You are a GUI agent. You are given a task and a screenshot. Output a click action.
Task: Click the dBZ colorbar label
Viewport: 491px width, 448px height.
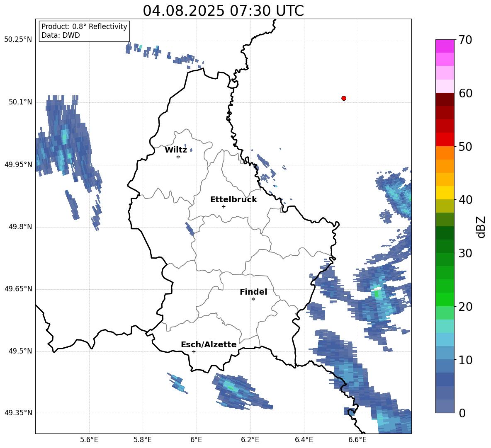click(x=481, y=227)
